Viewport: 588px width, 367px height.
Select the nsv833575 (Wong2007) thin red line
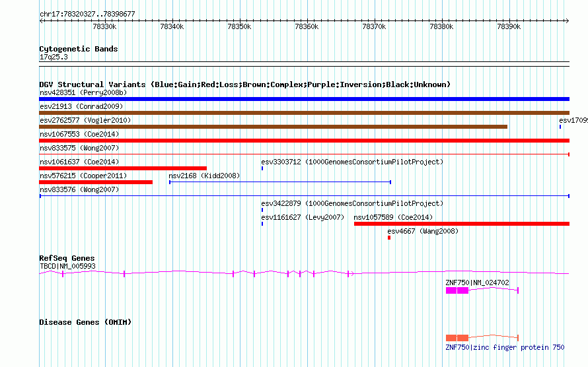(x=304, y=154)
